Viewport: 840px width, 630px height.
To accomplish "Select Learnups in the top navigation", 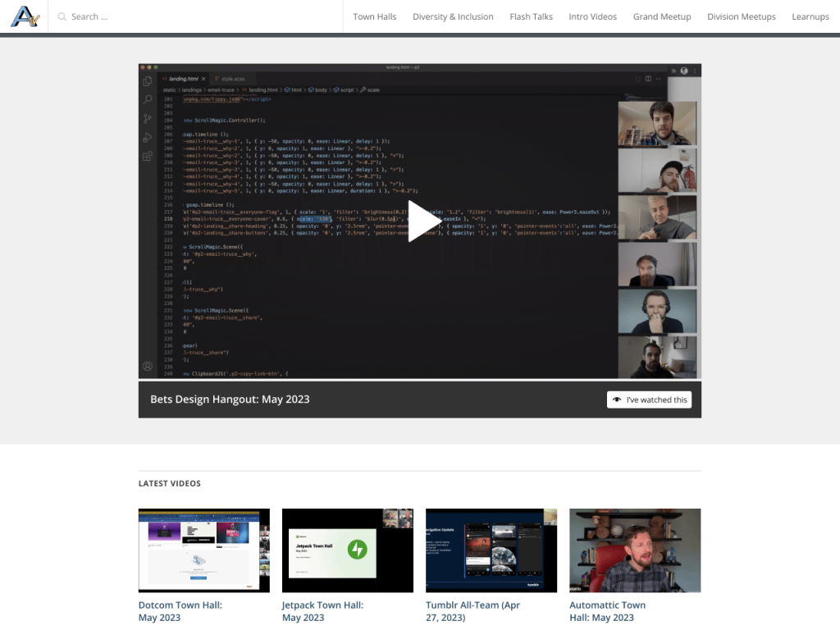I will pyautogui.click(x=810, y=16).
